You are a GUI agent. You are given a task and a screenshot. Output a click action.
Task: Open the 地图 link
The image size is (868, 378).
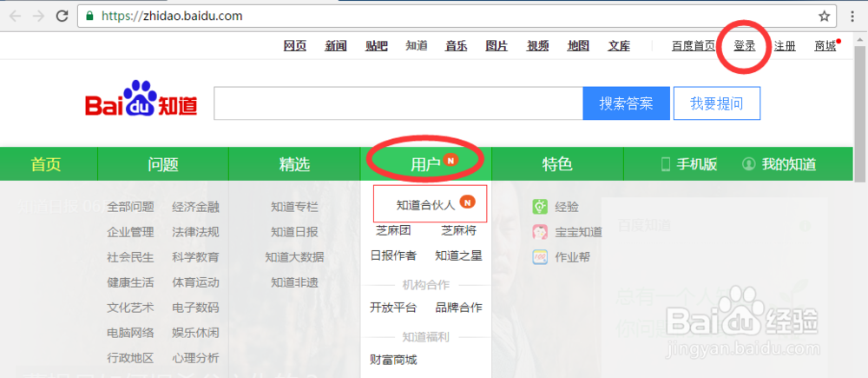[x=578, y=46]
